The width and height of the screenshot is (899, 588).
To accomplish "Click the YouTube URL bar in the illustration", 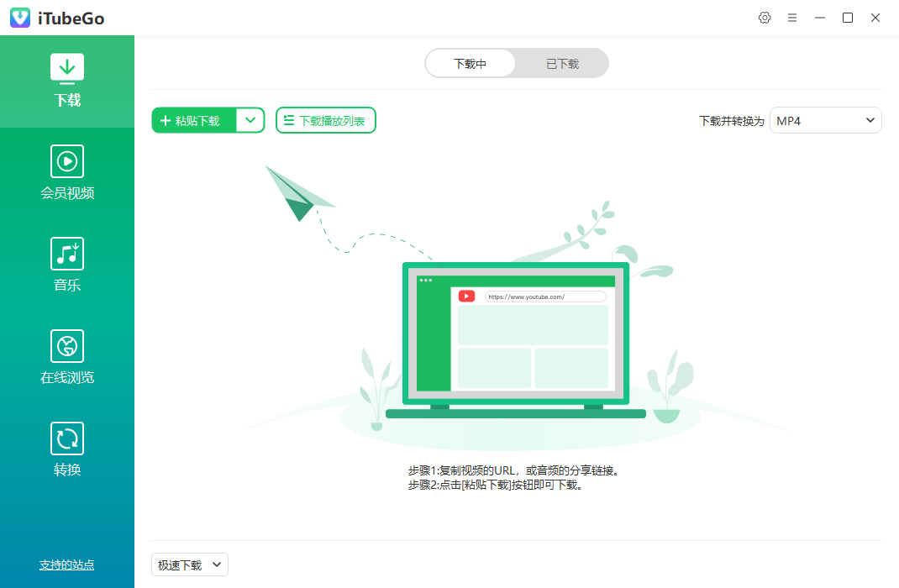I will pyautogui.click(x=544, y=296).
